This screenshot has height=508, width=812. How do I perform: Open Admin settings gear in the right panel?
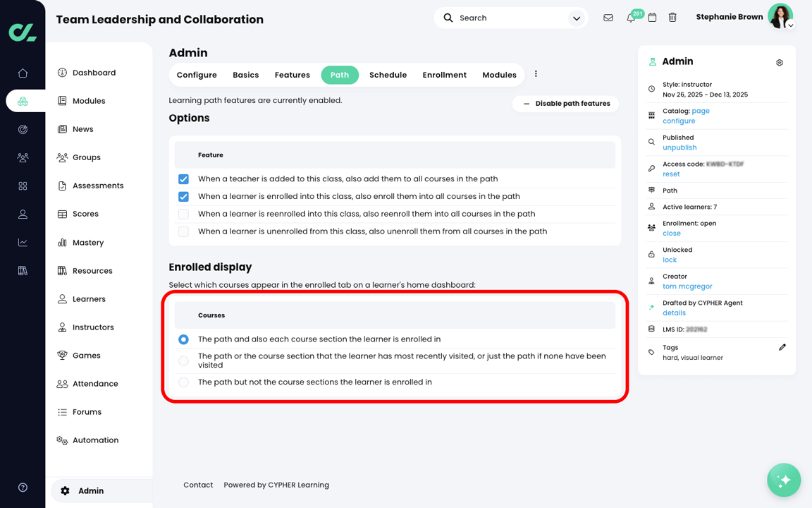pyautogui.click(x=780, y=62)
